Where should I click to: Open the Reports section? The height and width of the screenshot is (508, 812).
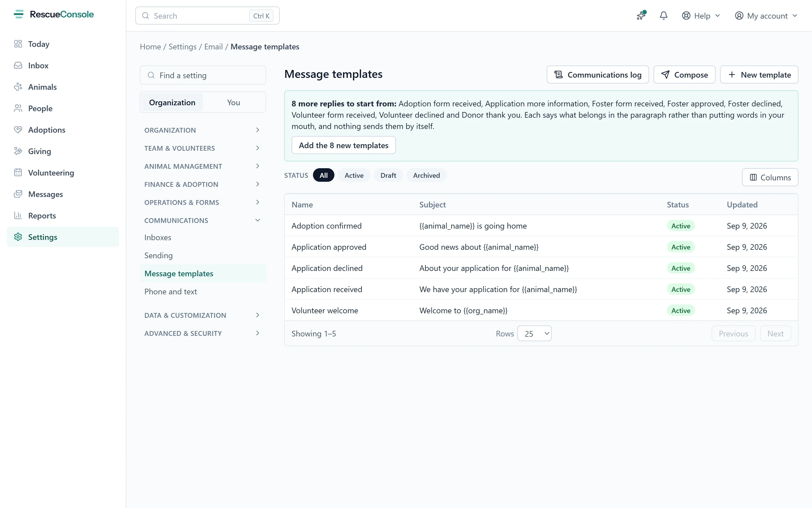pos(63,216)
